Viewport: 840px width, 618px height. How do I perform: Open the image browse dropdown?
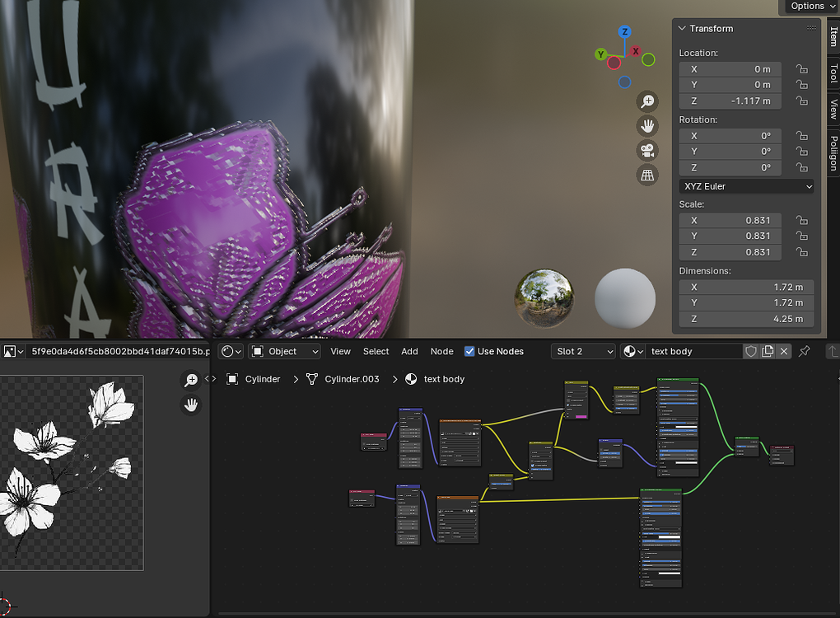(13, 351)
